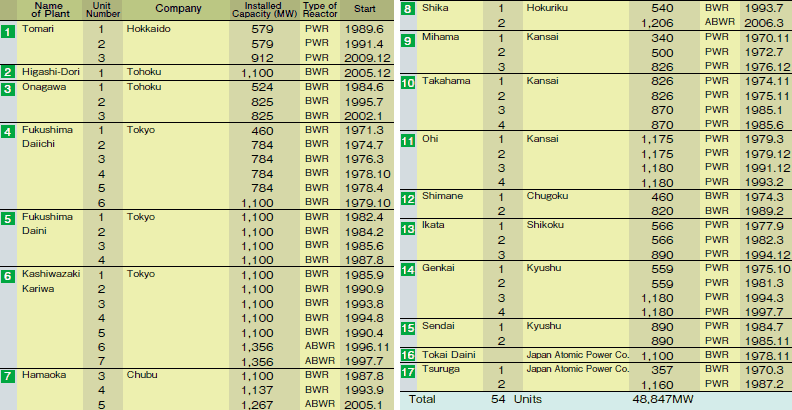Image resolution: width=792 pixels, height=410 pixels.
Task: Select the plant name 'Hamaoka'
Action: coord(44,375)
